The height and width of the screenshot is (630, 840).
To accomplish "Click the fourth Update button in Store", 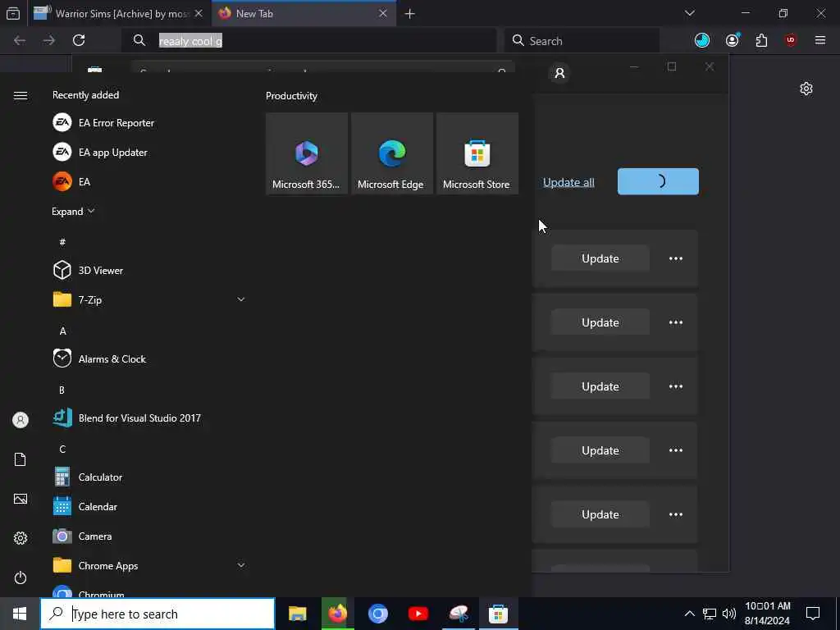I will tap(600, 450).
